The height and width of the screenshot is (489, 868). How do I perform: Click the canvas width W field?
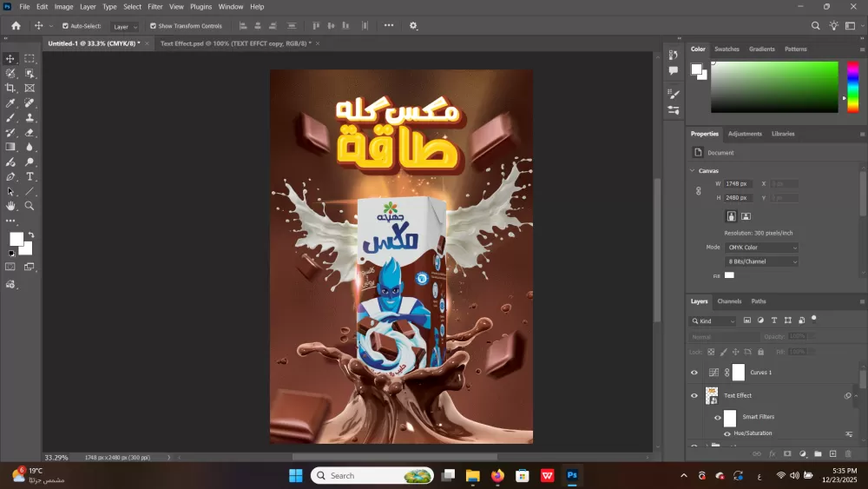[739, 184]
